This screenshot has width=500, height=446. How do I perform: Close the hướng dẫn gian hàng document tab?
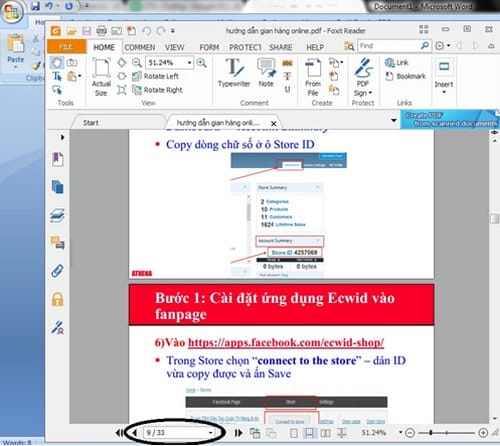click(274, 124)
